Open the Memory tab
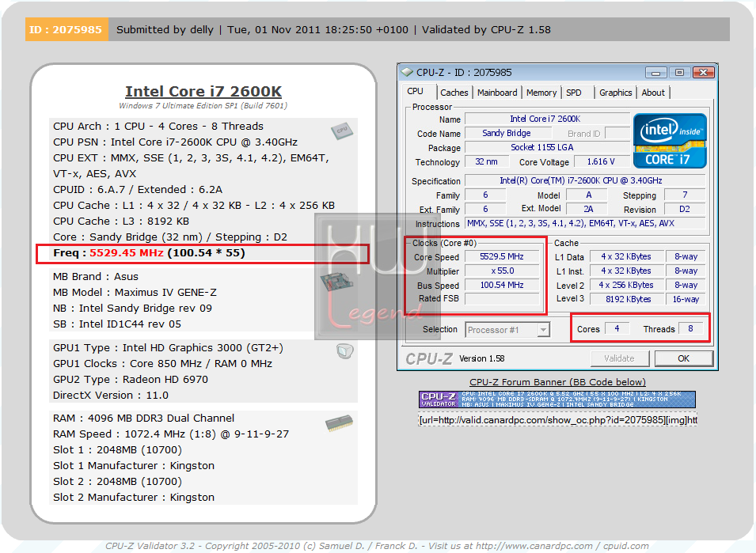This screenshot has height=553, width=756. pos(541,93)
